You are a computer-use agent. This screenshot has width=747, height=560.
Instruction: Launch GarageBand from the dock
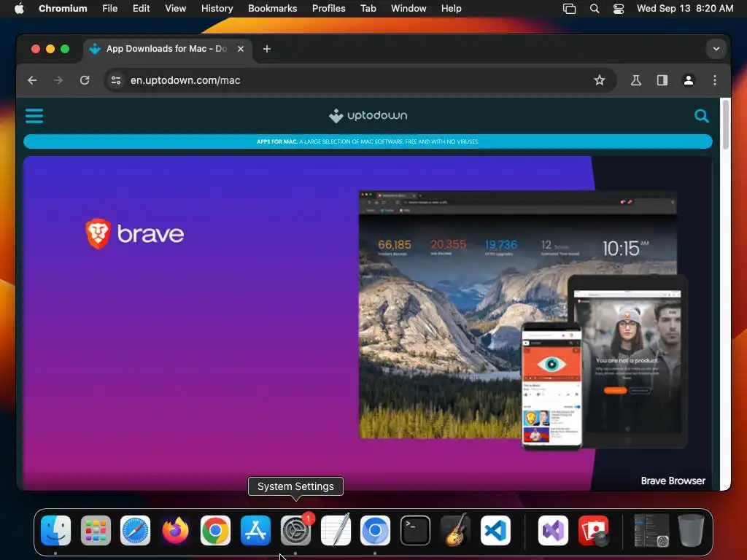pos(455,531)
